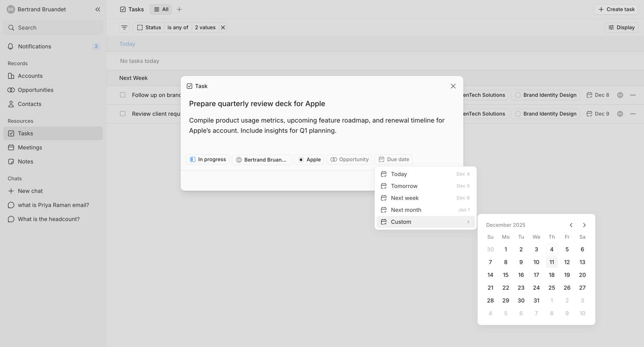Open chat 'What is the headcount?'
644x347 pixels.
[x=53, y=219]
